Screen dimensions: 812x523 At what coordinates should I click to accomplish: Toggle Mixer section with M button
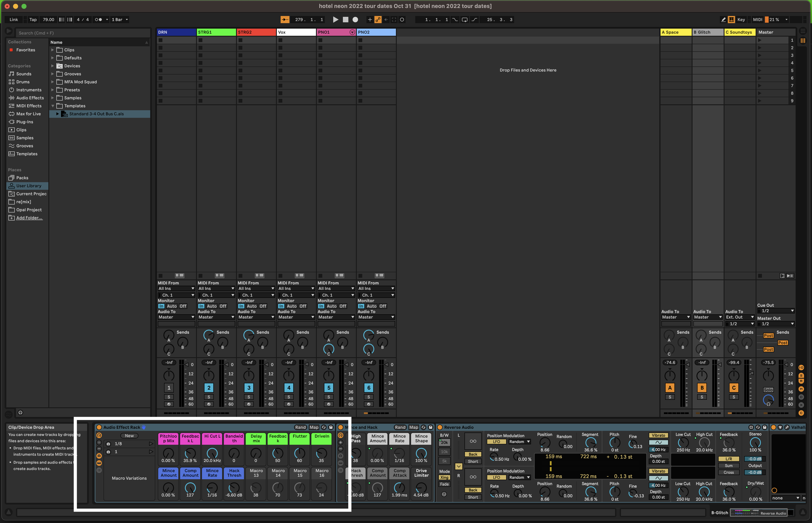801,389
